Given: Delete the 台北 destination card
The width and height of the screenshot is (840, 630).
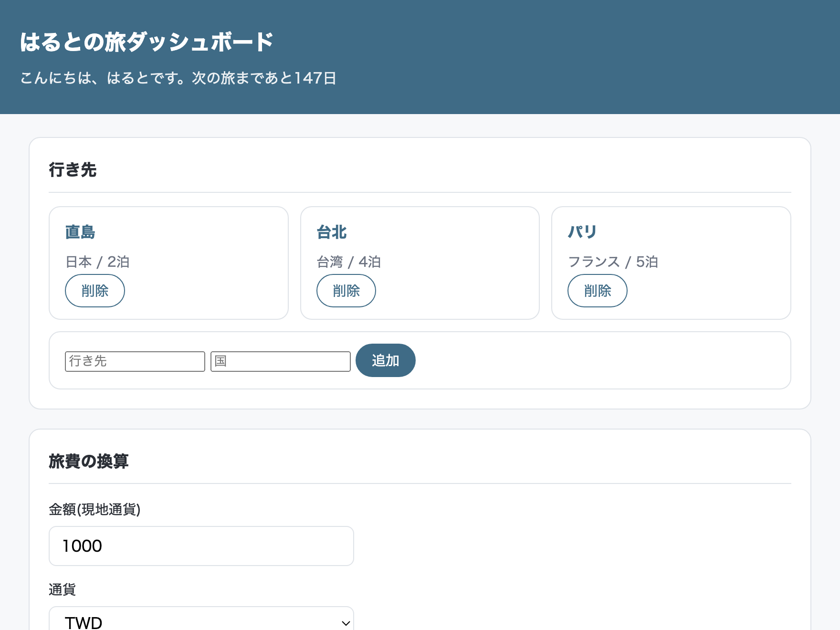Looking at the screenshot, I should click(346, 291).
